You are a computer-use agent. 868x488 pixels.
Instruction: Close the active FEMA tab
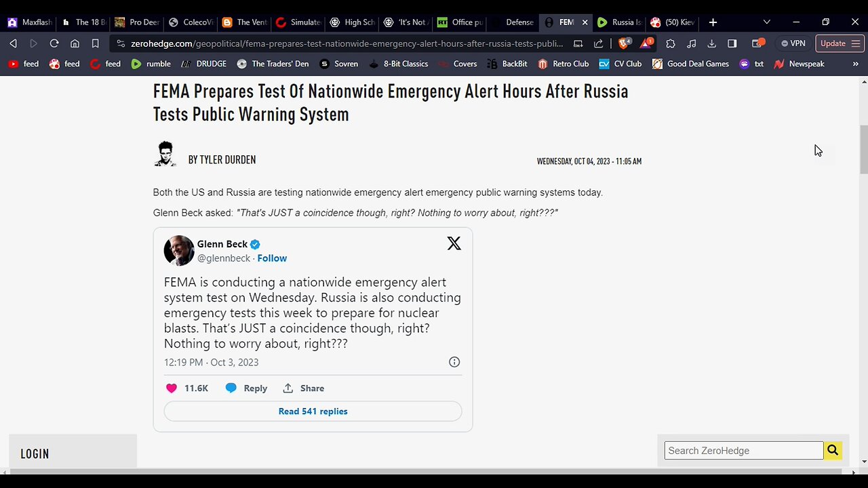[585, 22]
